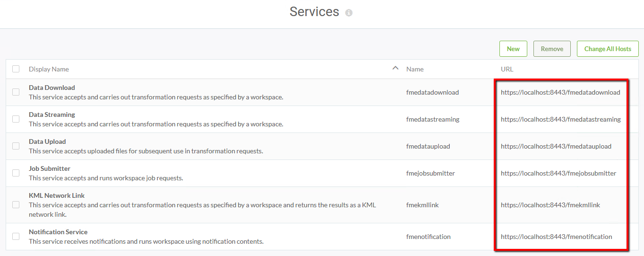This screenshot has height=256, width=644.
Task: Click the New button
Action: tap(513, 49)
